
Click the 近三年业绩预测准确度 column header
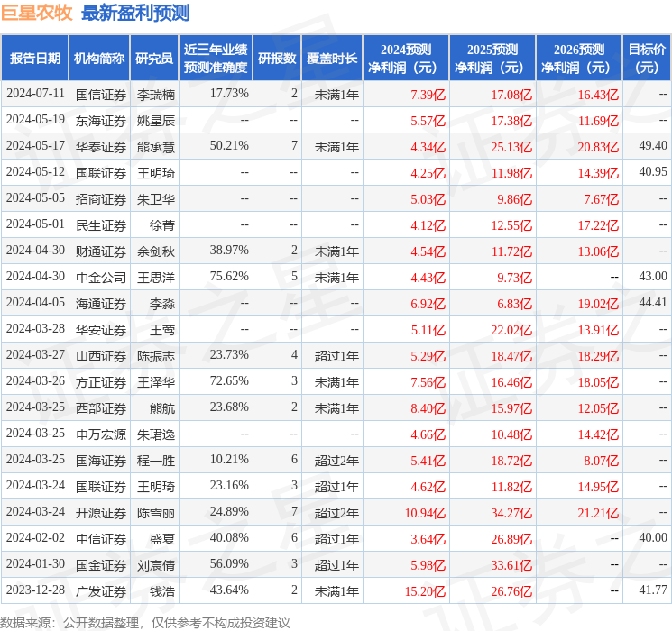216,59
